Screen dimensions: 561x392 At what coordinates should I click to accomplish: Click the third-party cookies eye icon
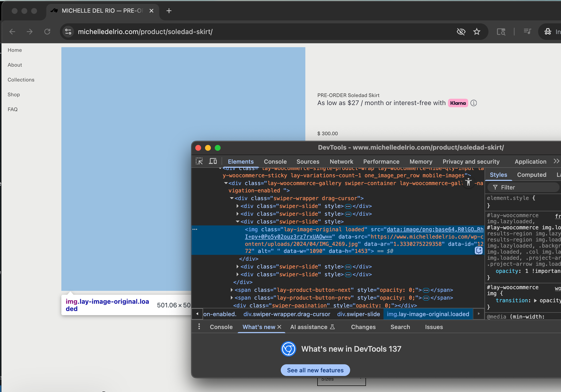tap(461, 31)
